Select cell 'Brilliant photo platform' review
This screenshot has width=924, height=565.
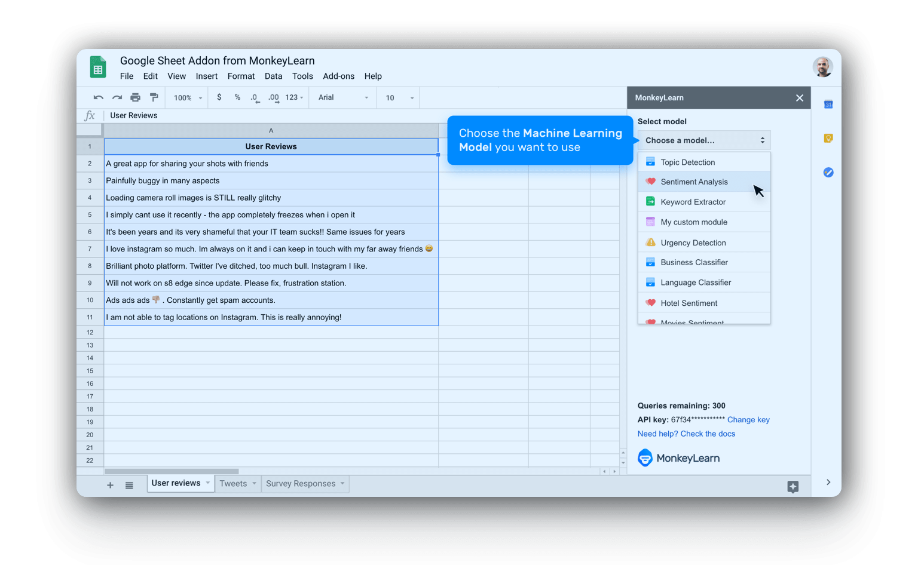pyautogui.click(x=271, y=266)
